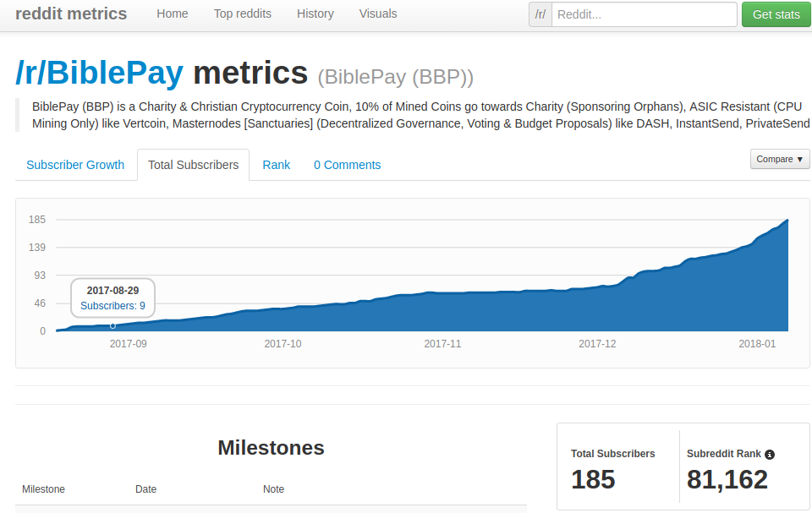Click the Note column header

[x=273, y=489]
